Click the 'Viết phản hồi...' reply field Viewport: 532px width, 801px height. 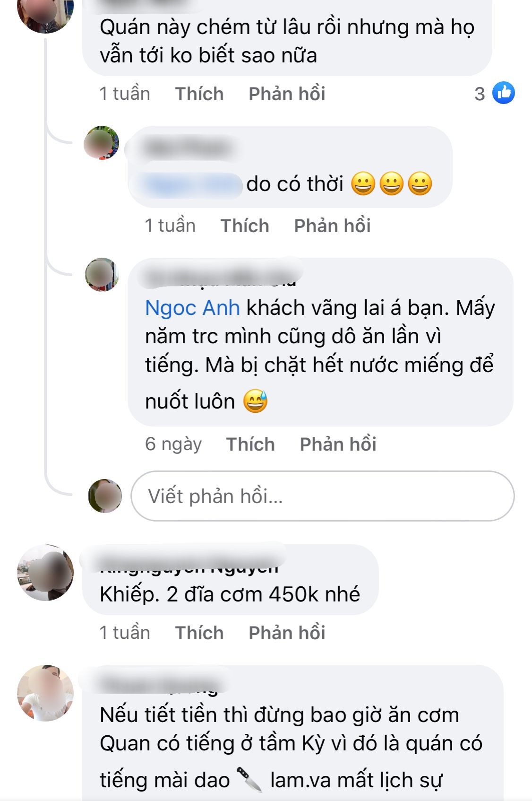coord(322,496)
